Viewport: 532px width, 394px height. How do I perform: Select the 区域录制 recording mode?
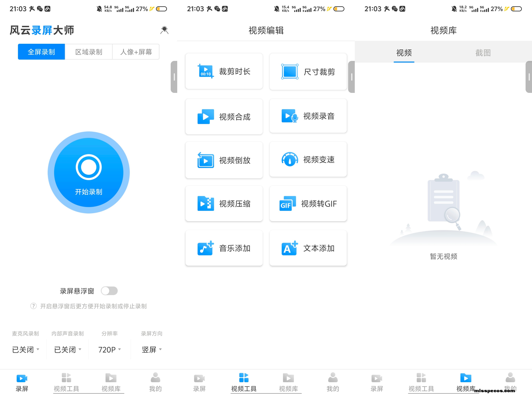pyautogui.click(x=89, y=52)
